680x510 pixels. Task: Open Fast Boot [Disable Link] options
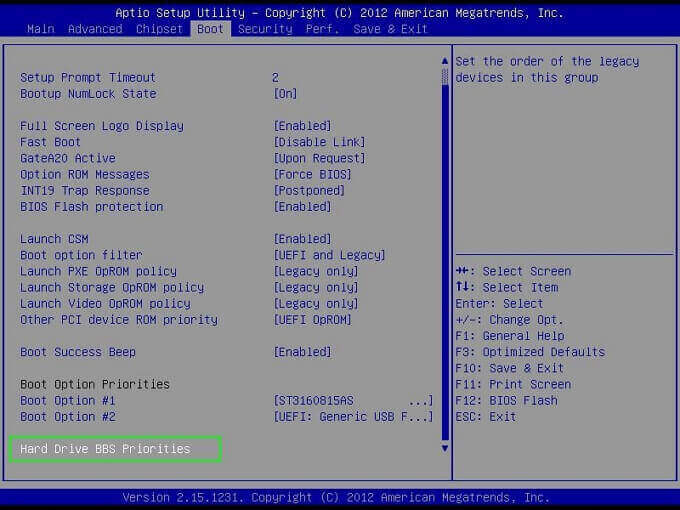[319, 142]
